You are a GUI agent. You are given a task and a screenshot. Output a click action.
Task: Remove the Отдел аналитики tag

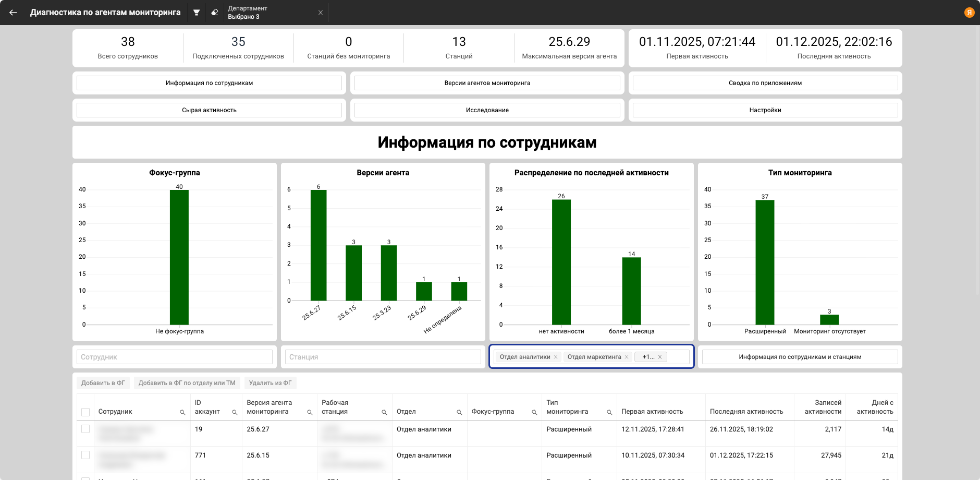click(x=556, y=357)
